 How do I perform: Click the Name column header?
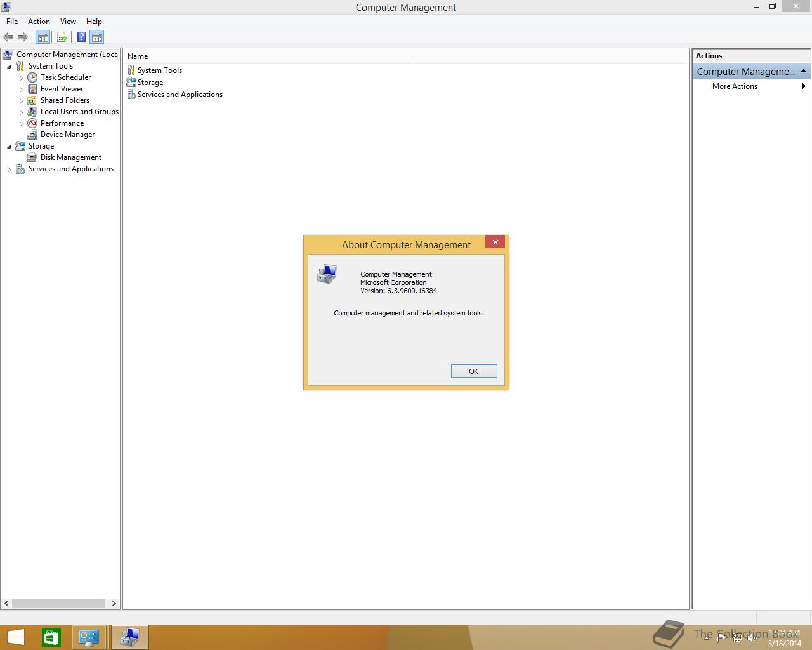point(266,56)
